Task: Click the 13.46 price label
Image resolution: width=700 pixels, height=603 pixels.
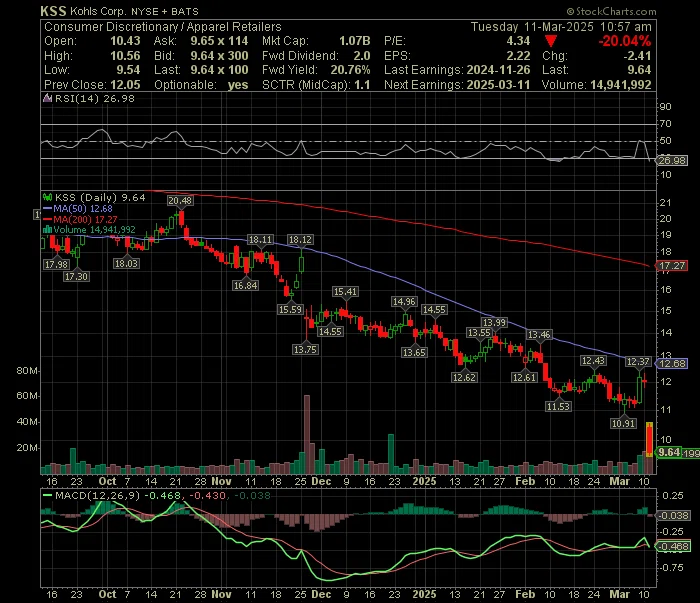Action: click(539, 334)
